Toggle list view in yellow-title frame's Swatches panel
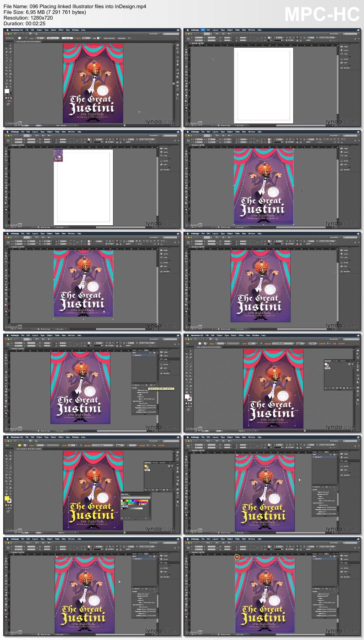 coord(169,466)
